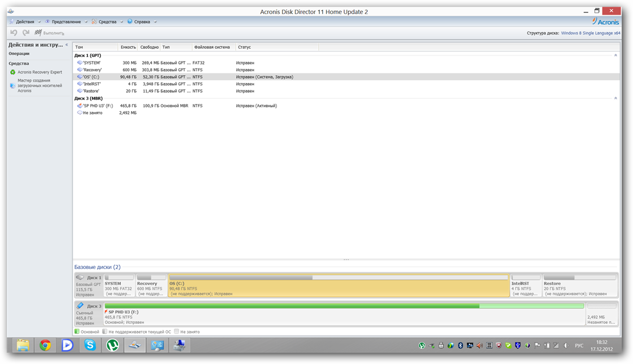Image resolution: width=633 pixels, height=364 pixels.
Task: Click the McAfee shield tray icon
Action: (498, 345)
